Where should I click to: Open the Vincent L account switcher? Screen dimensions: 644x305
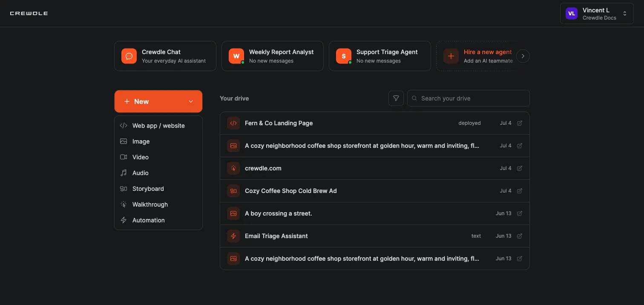597,14
